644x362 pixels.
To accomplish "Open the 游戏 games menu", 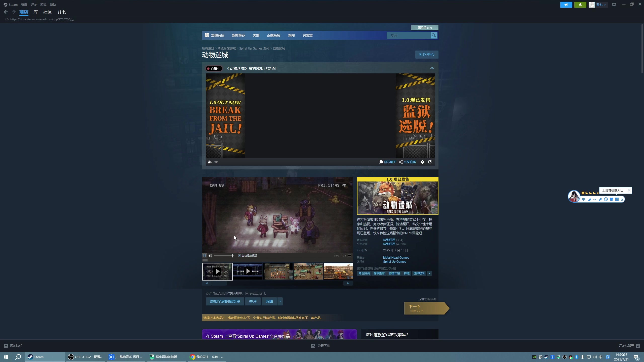I will click(x=43, y=5).
